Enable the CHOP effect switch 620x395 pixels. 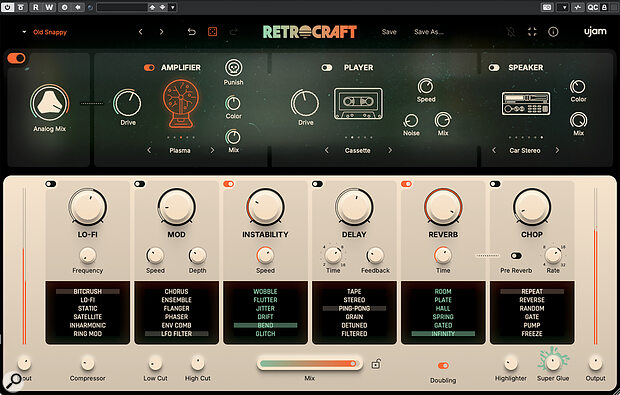[x=495, y=184]
